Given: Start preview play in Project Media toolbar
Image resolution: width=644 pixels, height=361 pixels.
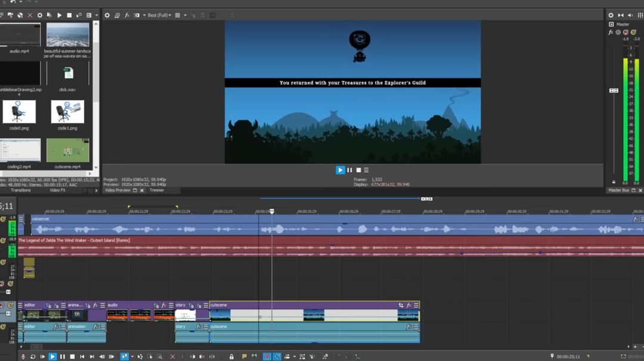Looking at the screenshot, I should (x=60, y=15).
